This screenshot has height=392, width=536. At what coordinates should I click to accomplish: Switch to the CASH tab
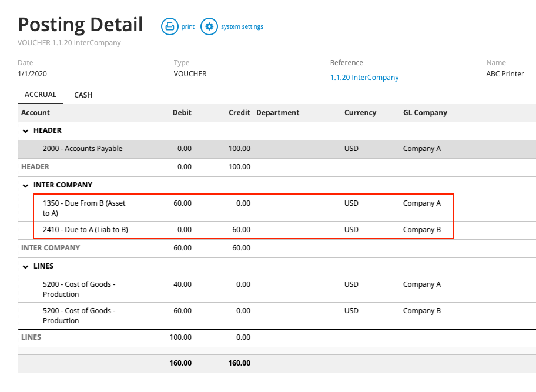83,95
